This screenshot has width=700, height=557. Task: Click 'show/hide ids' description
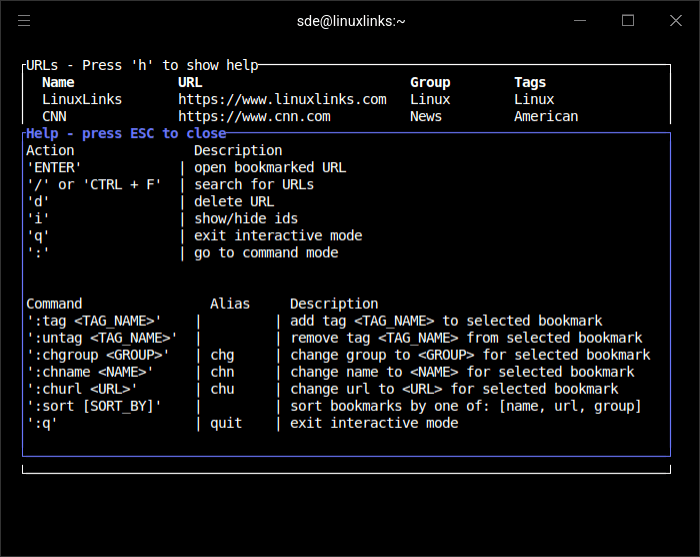246,218
